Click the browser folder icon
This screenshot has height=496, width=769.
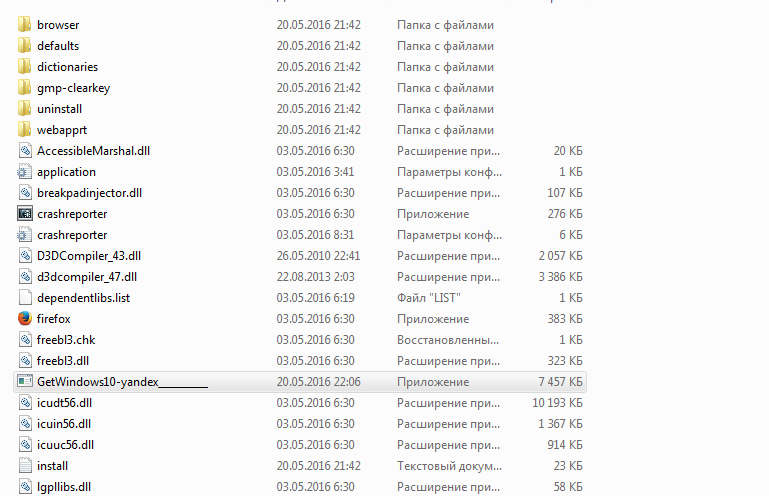pos(26,25)
